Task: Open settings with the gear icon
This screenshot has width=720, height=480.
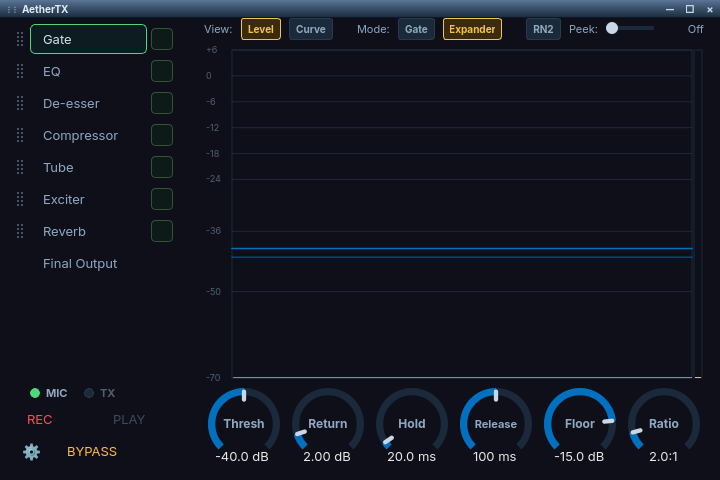Action: click(x=32, y=452)
